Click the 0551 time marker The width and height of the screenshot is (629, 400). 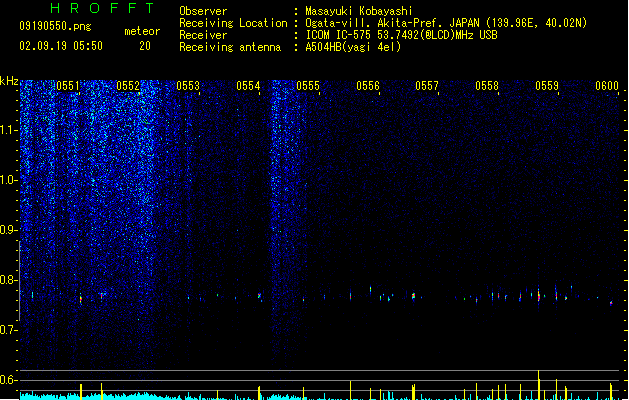(x=68, y=86)
